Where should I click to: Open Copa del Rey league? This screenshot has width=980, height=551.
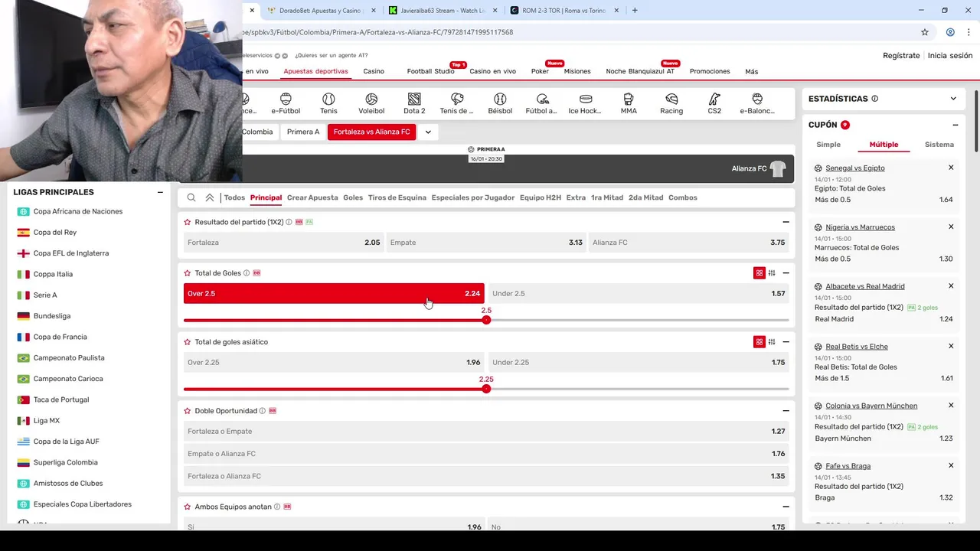[55, 233]
